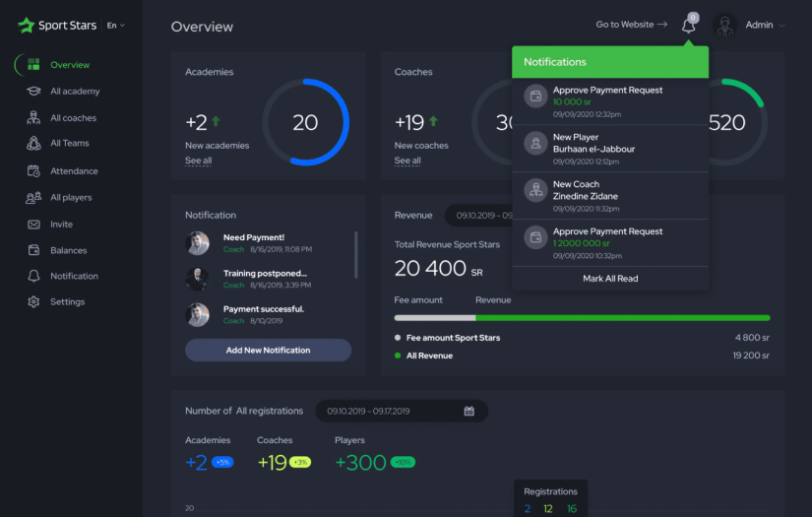
Task: Click the yellow +3% coaches badge
Action: click(x=300, y=462)
